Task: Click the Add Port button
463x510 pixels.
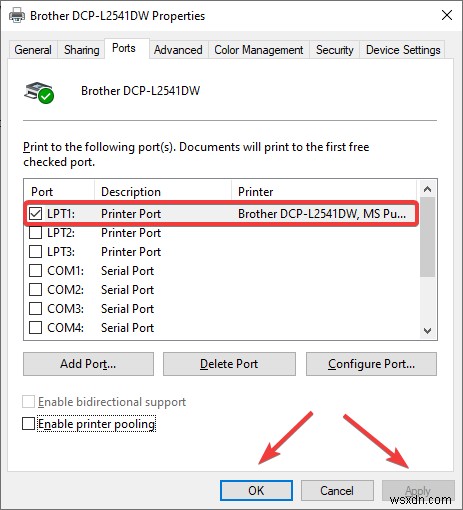Action: click(x=88, y=364)
